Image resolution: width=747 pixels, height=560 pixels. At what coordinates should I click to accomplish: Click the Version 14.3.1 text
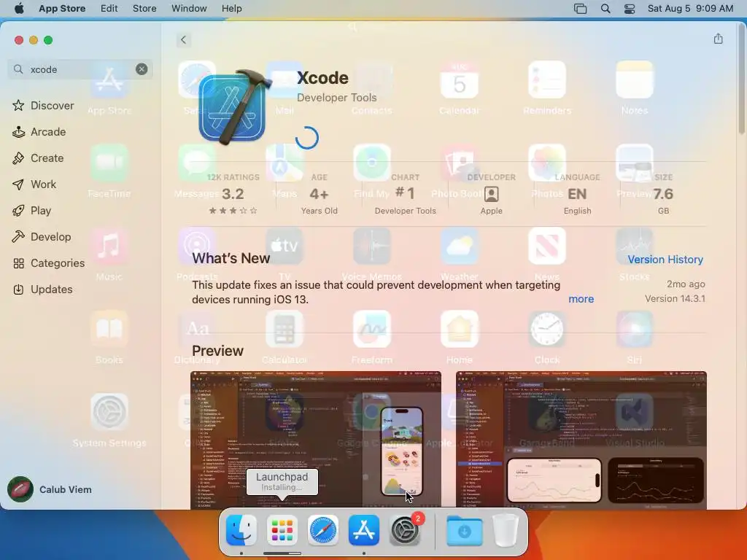click(675, 298)
